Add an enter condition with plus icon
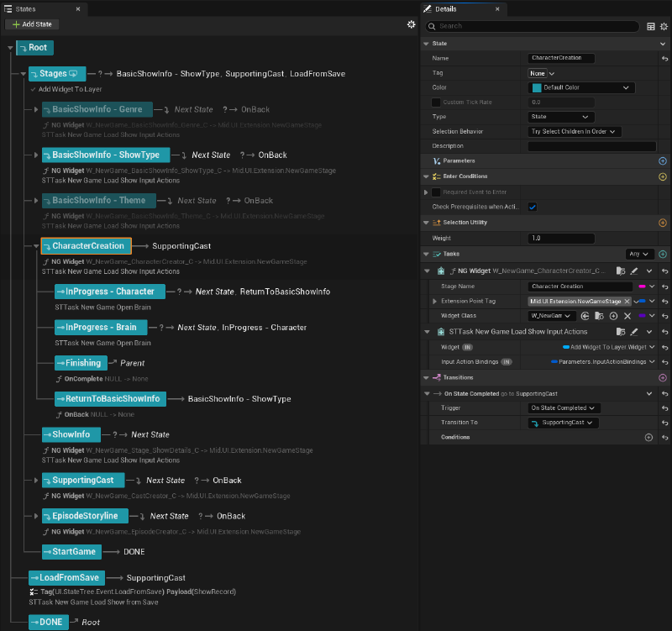This screenshot has height=631, width=672. tap(662, 176)
